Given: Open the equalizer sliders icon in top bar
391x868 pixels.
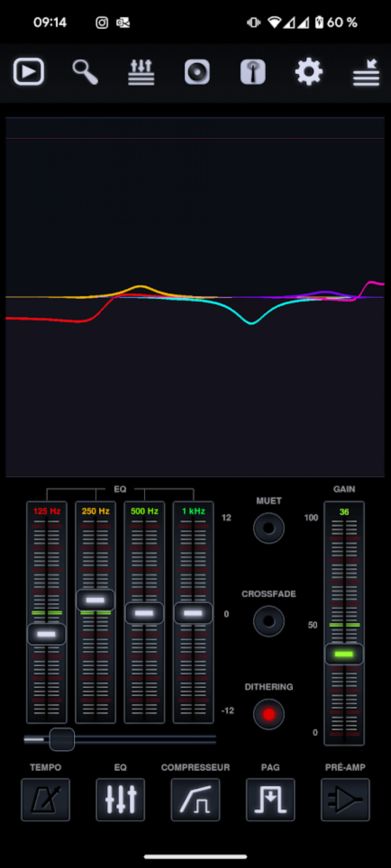Looking at the screenshot, I should tap(141, 72).
